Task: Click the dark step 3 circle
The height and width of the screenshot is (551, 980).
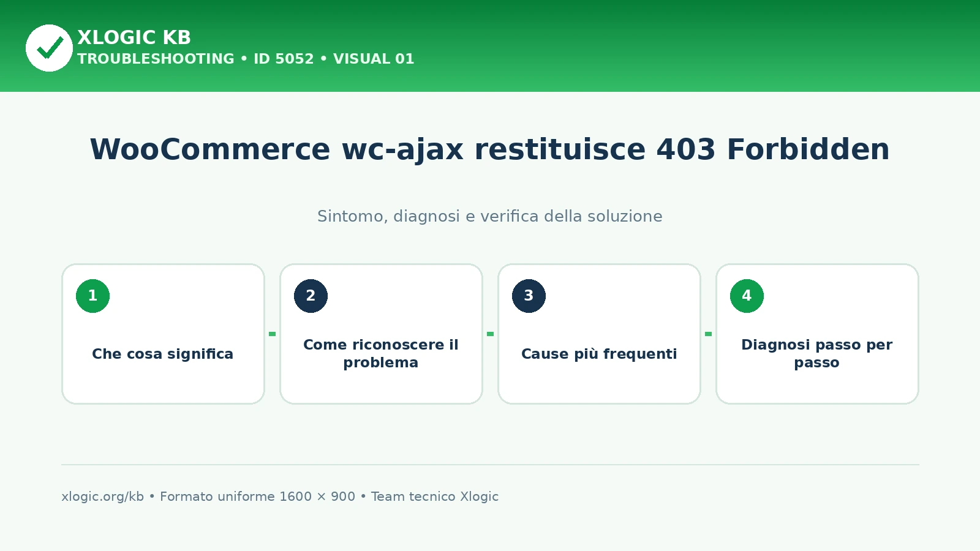Action: tap(529, 296)
